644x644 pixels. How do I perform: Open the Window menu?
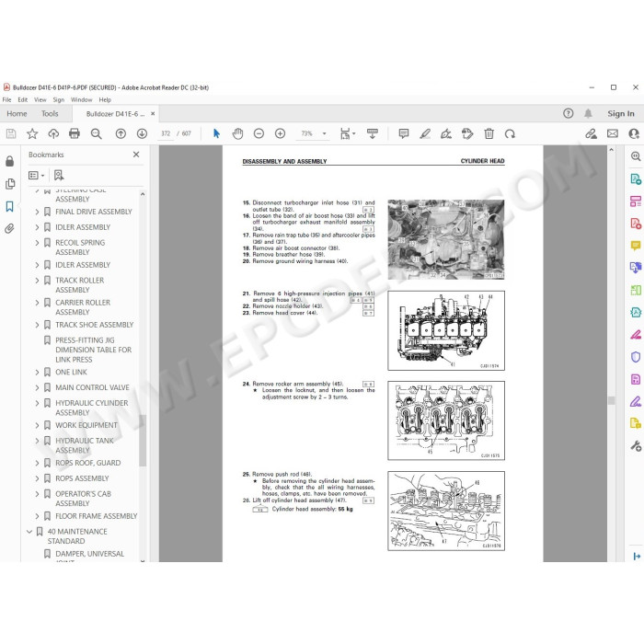tap(81, 99)
